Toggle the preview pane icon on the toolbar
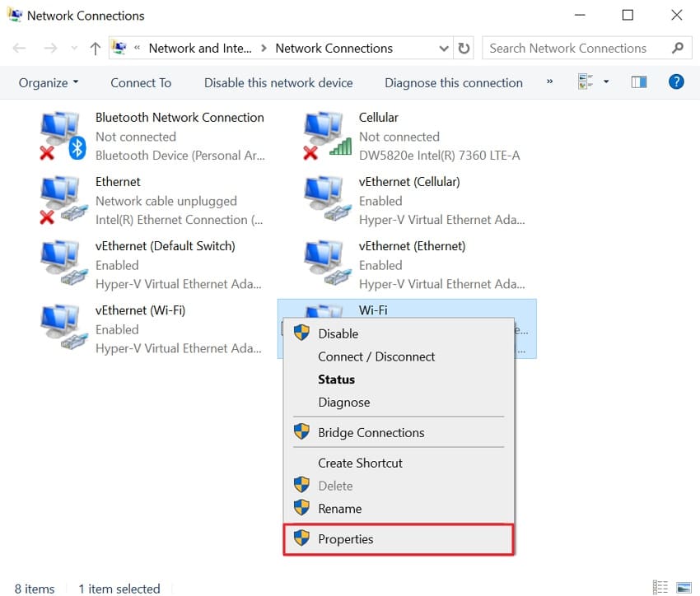This screenshot has height=596, width=700. (x=638, y=81)
